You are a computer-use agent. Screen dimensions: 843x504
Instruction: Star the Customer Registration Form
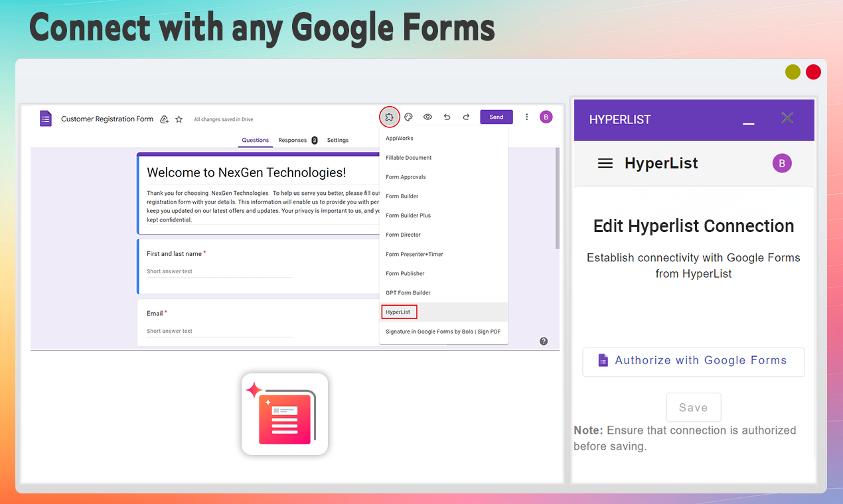[179, 119]
